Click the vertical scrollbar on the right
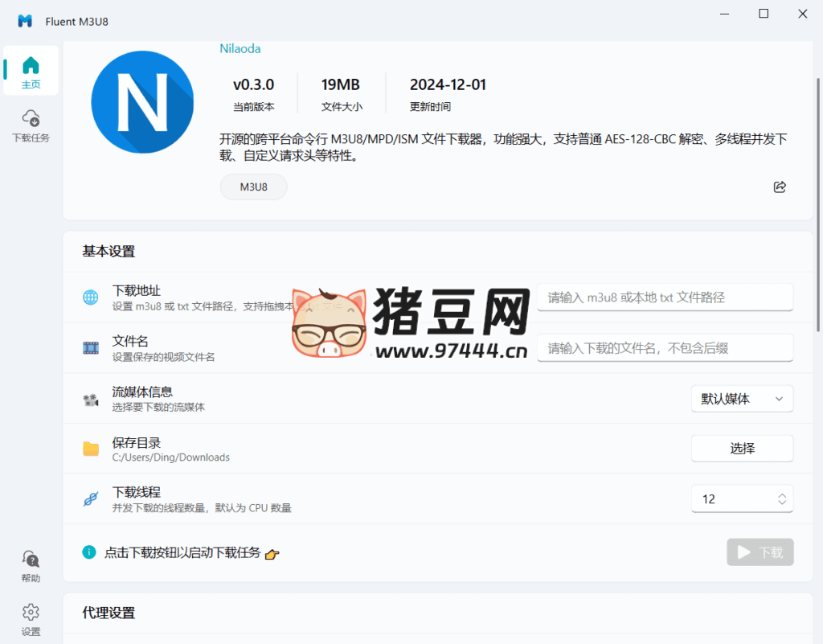 [817, 205]
